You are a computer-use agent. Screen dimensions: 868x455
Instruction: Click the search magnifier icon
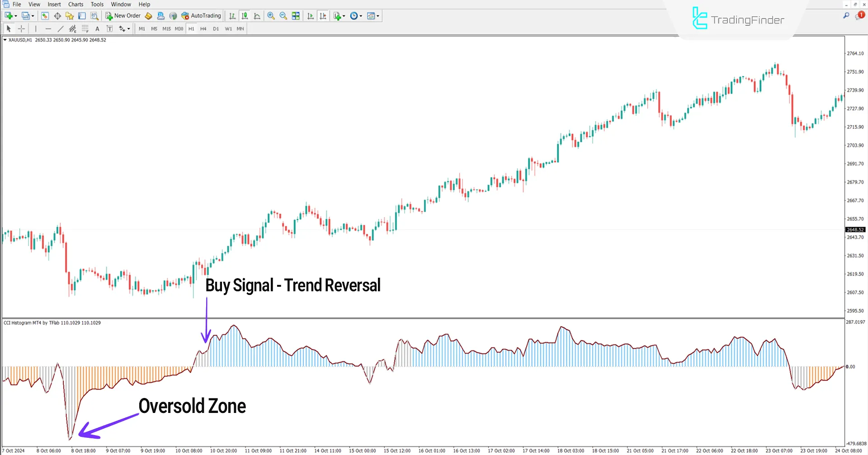pos(846,15)
